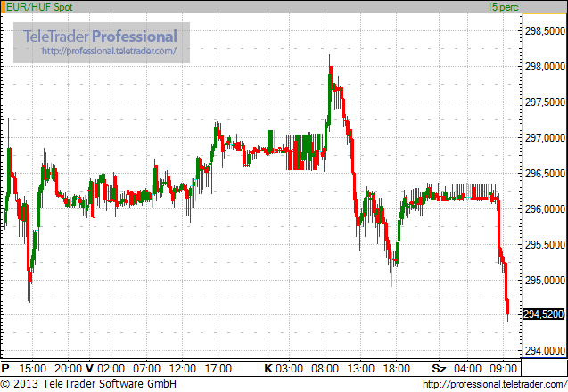Click the 296,5000 price axis label
This screenshot has height=392, width=568.
pyautogui.click(x=545, y=174)
